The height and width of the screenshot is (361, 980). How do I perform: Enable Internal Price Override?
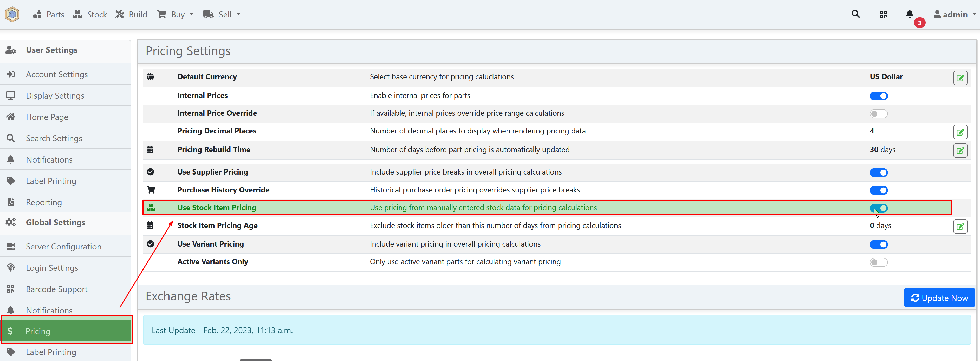[879, 113]
